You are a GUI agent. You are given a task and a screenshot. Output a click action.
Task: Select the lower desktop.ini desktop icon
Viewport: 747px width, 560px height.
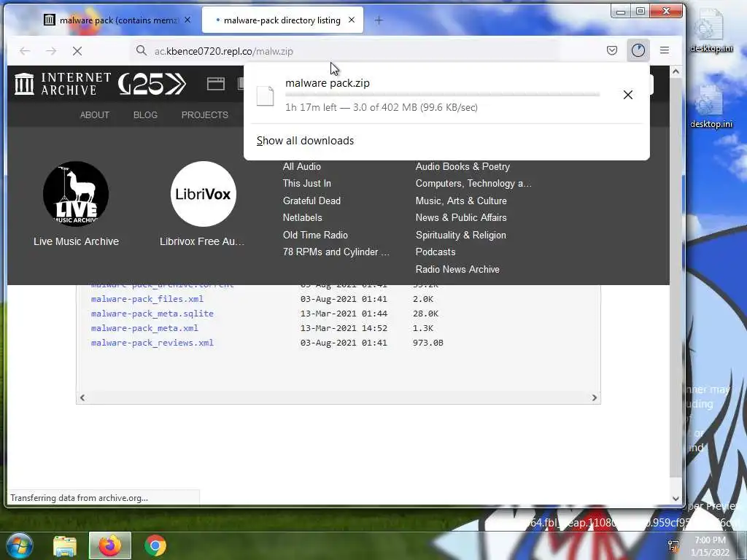[711, 107]
